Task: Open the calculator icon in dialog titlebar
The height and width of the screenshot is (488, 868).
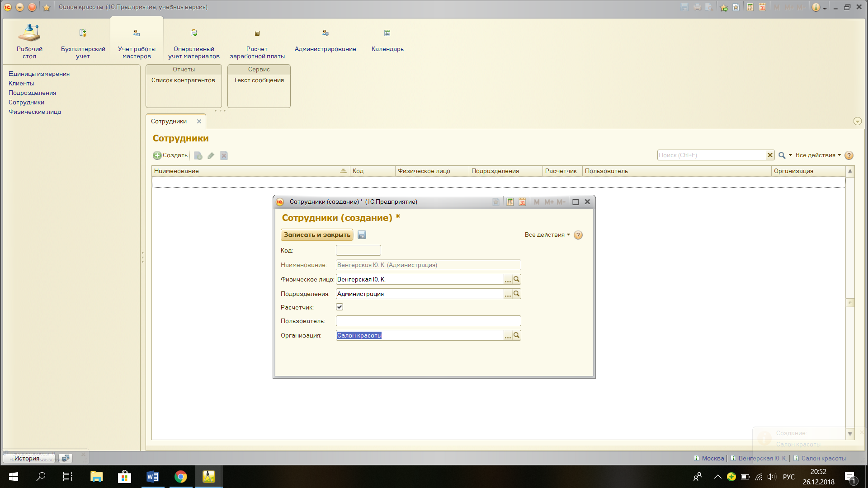Action: click(x=510, y=202)
